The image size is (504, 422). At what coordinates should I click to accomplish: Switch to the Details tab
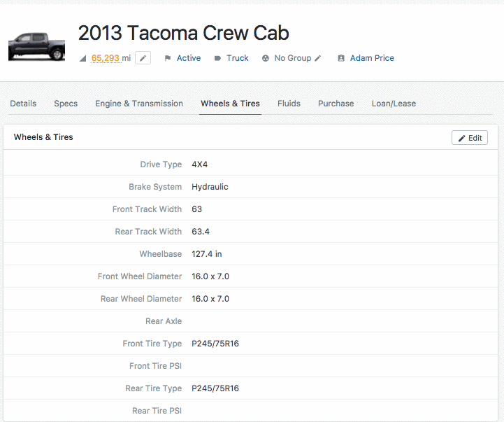point(23,104)
